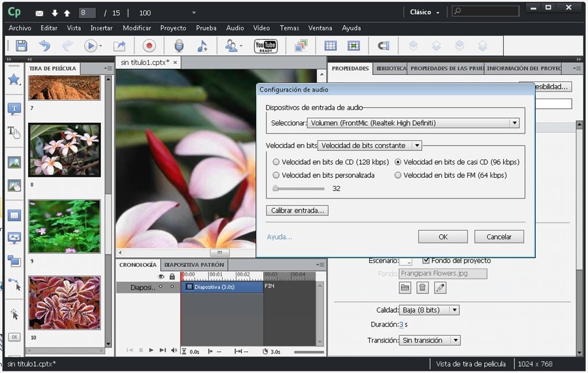Select the rollover image tool
588x373 pixels.
click(14, 185)
